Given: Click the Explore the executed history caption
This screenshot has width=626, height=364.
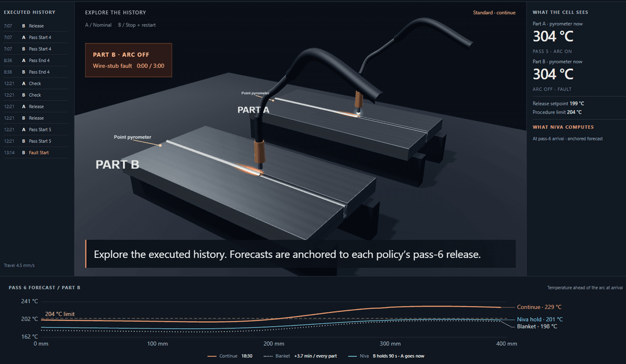Looking at the screenshot, I should coord(300,254).
